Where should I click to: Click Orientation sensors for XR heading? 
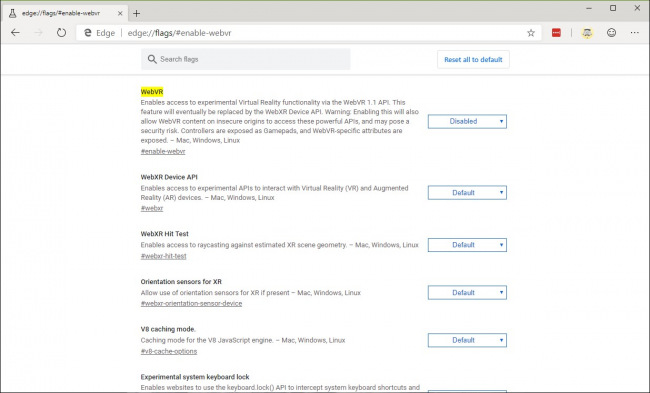(x=181, y=281)
